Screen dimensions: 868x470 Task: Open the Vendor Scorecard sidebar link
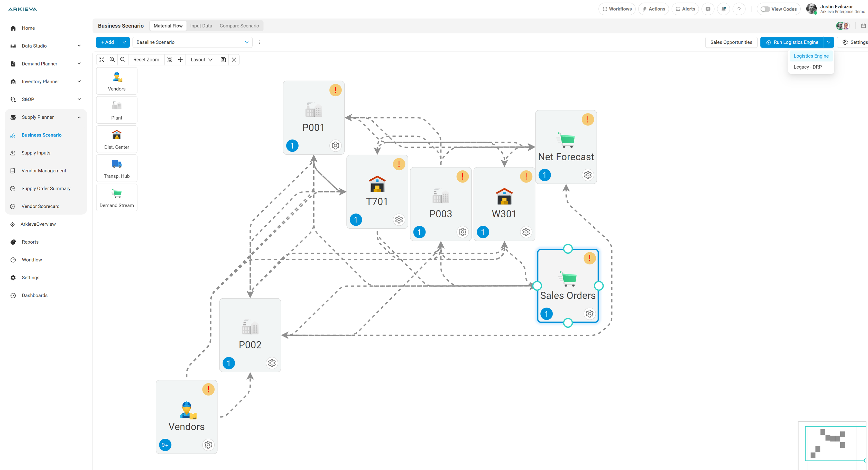(x=40, y=206)
